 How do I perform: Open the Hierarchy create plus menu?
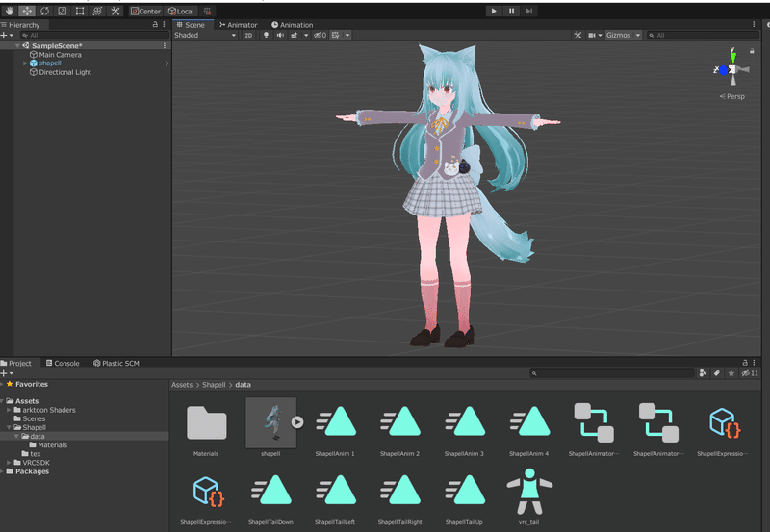click(7, 35)
